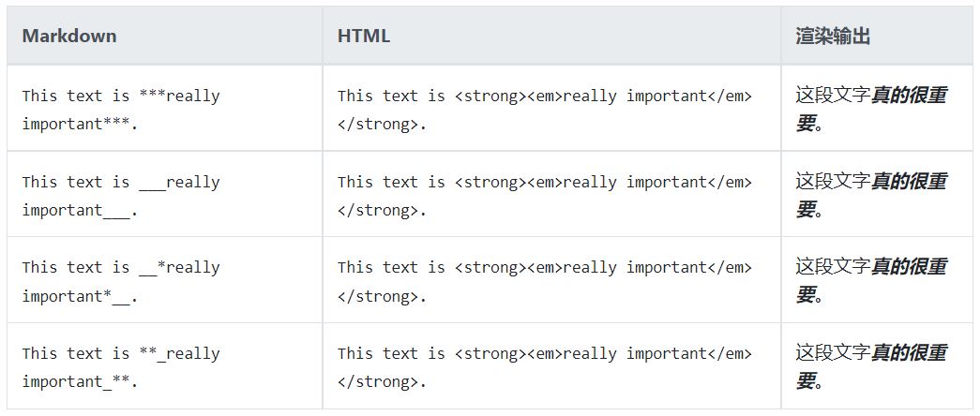Click Markdown text starting with __*really
The height and width of the screenshot is (416, 980).
click(179, 268)
